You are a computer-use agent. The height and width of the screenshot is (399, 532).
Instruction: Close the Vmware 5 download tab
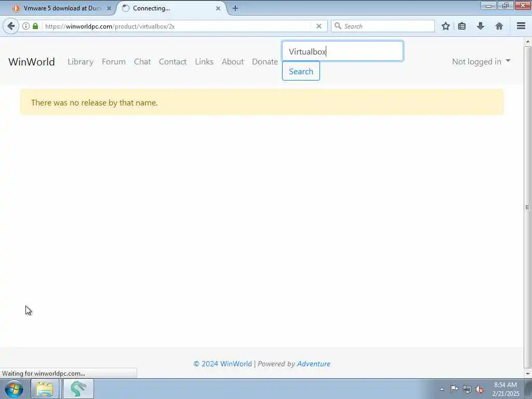click(109, 8)
